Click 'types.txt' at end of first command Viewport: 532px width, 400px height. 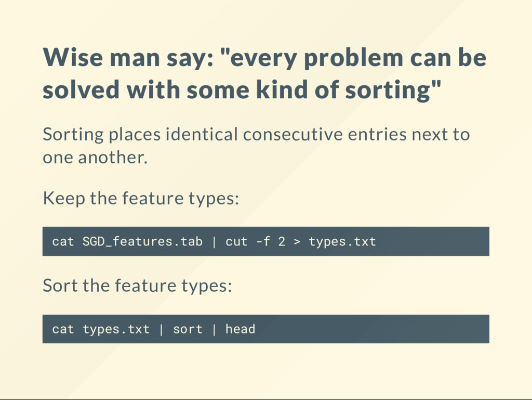342,242
